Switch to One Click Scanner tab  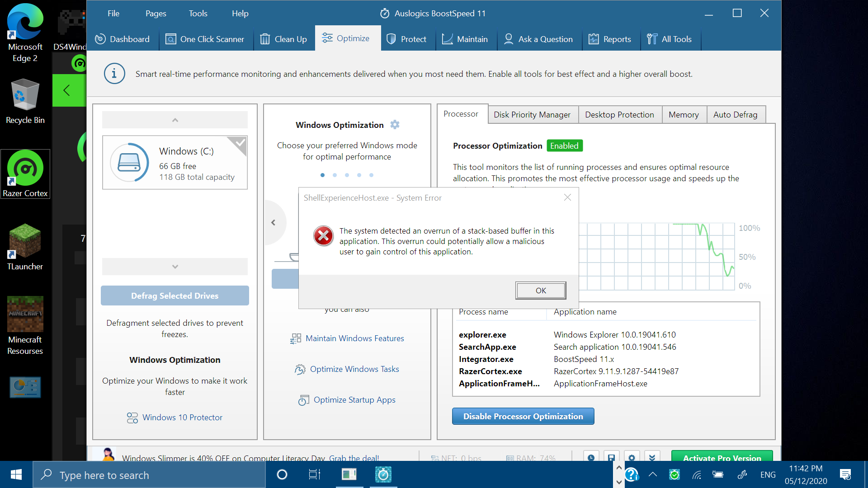pos(205,39)
